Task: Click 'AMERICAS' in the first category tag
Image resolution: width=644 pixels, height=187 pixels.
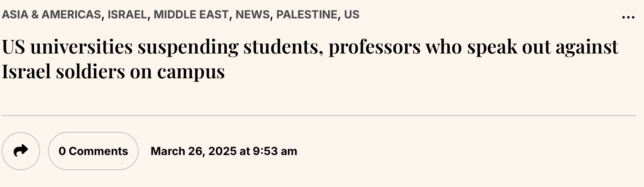Action: pos(71,15)
